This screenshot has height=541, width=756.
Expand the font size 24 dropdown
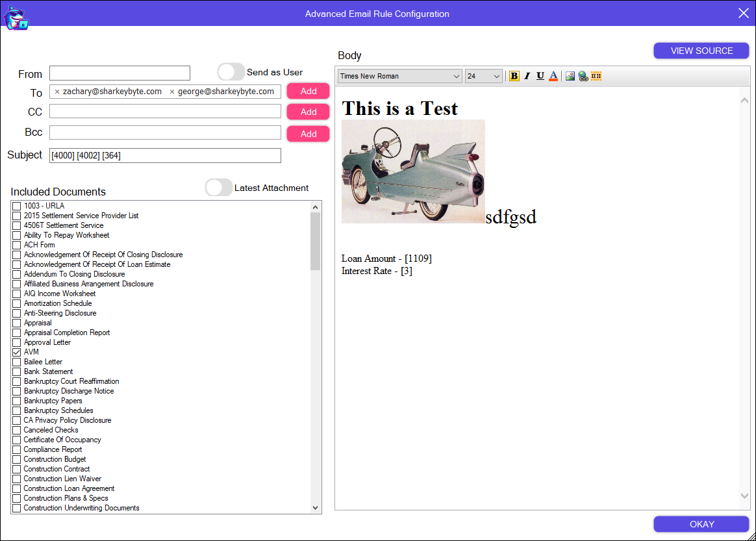[x=484, y=76]
